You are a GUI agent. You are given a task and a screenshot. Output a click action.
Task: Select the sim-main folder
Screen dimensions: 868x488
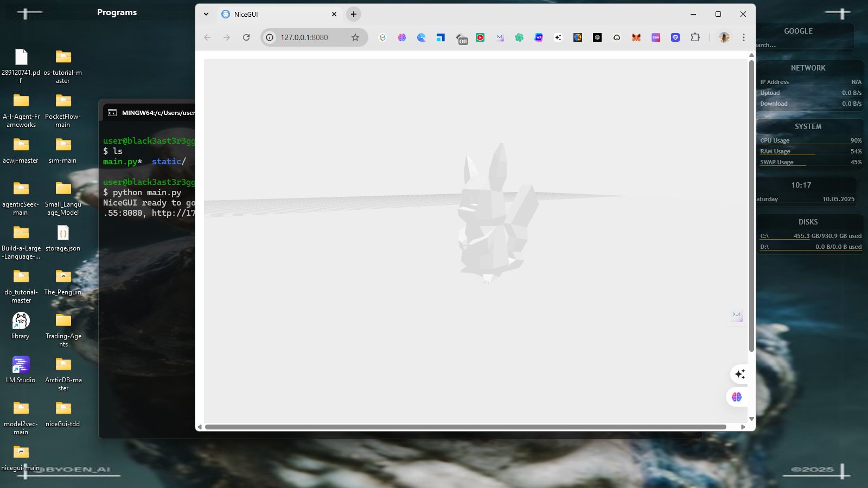pos(63,151)
